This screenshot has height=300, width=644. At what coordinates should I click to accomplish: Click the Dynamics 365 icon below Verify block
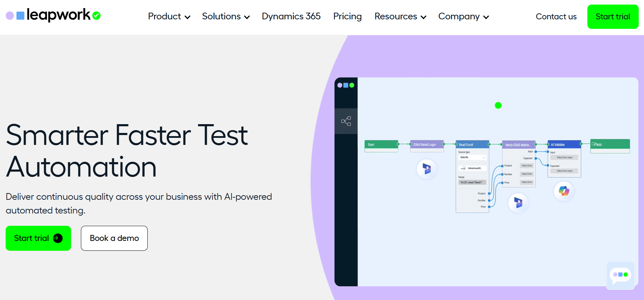pyautogui.click(x=518, y=203)
